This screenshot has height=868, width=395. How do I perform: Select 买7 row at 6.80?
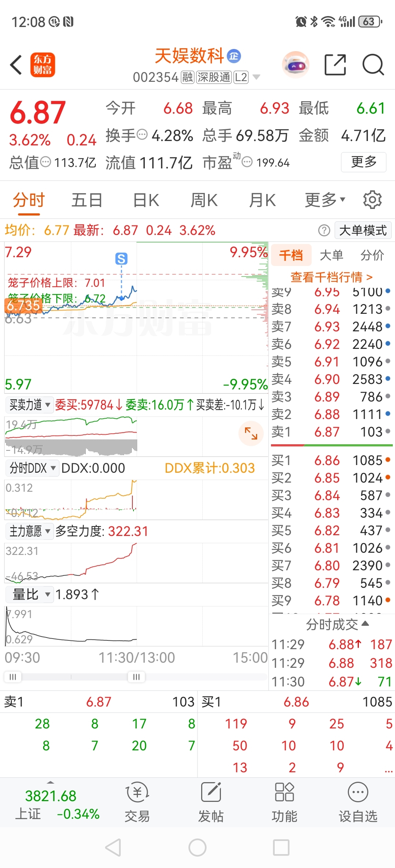pyautogui.click(x=332, y=566)
